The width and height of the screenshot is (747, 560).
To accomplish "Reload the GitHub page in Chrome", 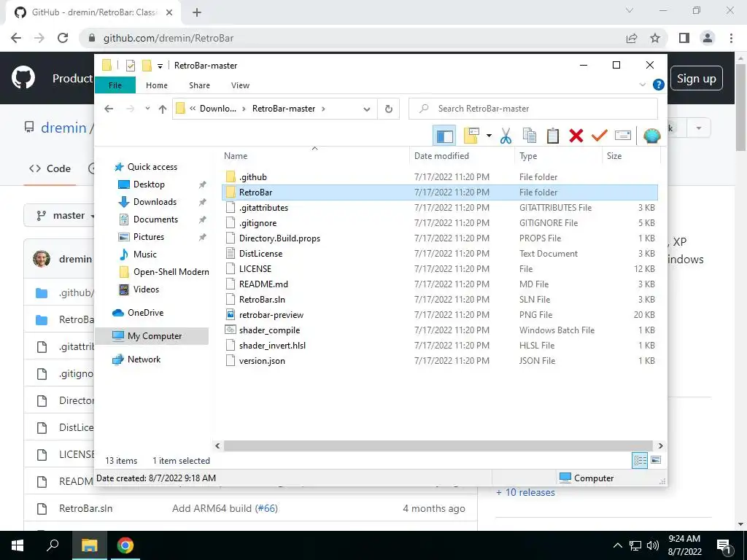I will pos(63,38).
